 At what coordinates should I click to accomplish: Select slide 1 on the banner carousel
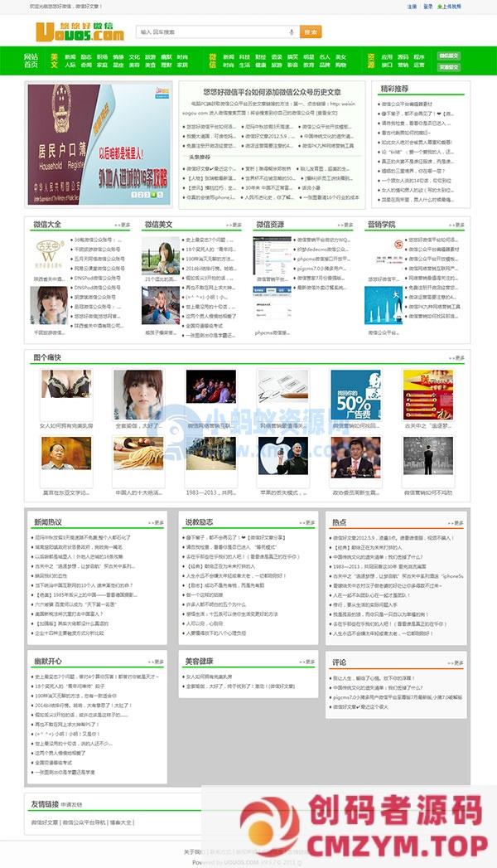[134, 195]
